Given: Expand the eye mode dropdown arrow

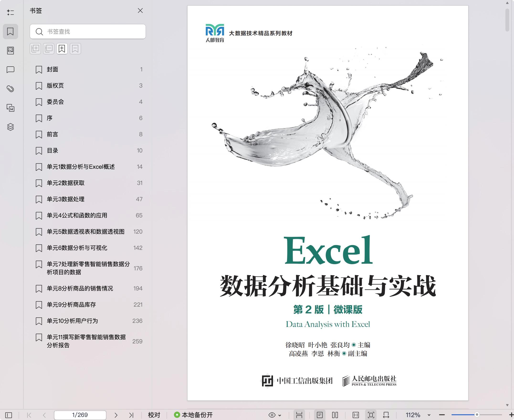Looking at the screenshot, I should click(280, 415).
